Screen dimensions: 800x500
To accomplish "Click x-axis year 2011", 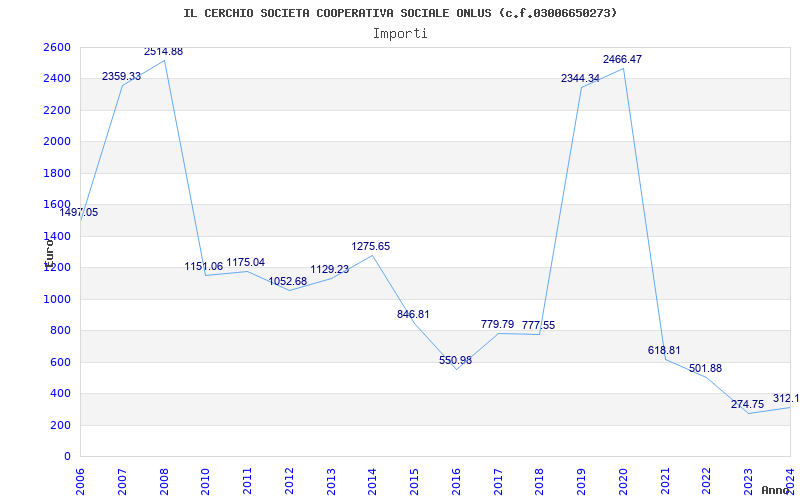I will (x=247, y=482).
